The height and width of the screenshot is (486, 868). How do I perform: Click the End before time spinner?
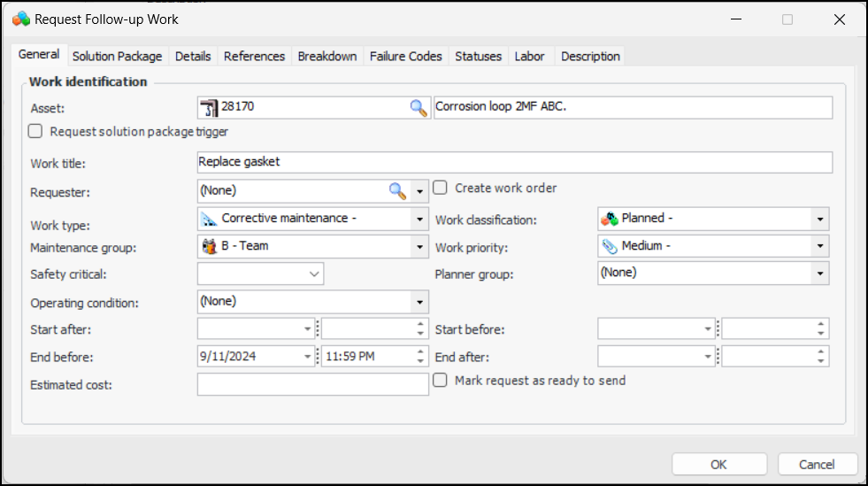[421, 357]
